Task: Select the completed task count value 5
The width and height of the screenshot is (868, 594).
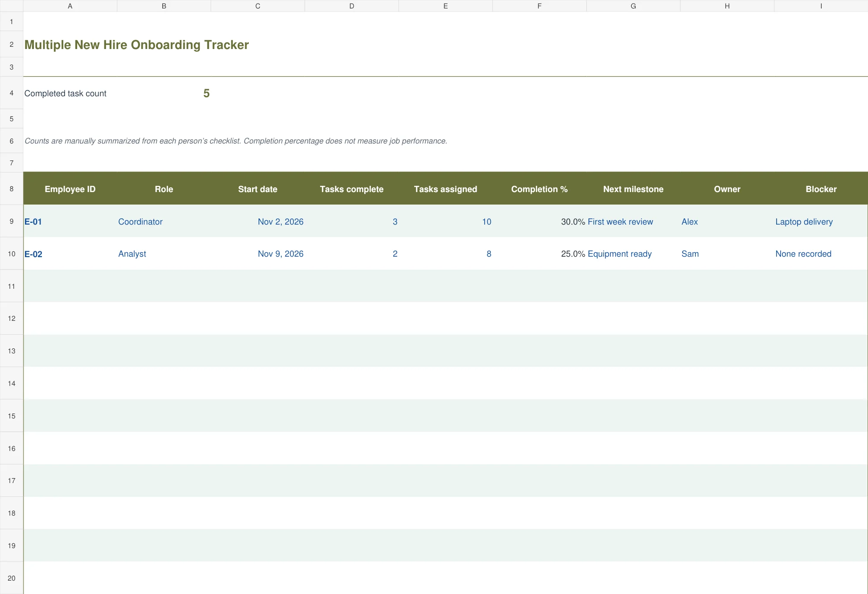Action: pos(206,93)
